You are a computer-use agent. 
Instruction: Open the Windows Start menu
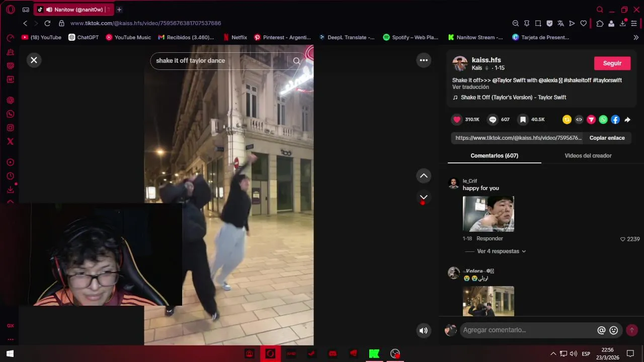coord(10,353)
